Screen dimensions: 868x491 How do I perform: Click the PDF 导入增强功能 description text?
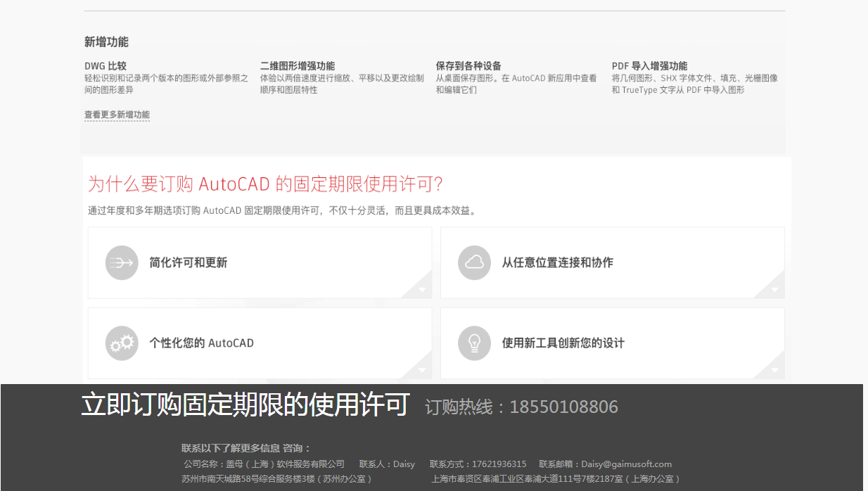[x=695, y=84]
